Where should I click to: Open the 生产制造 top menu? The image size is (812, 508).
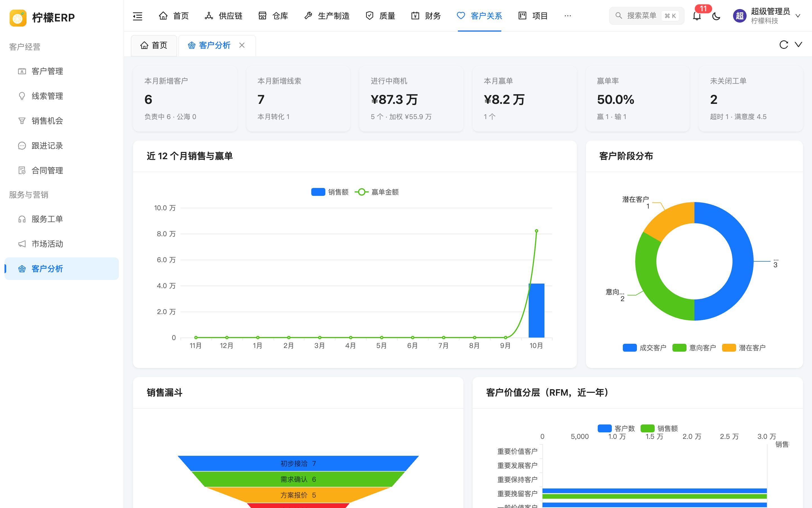click(x=326, y=16)
